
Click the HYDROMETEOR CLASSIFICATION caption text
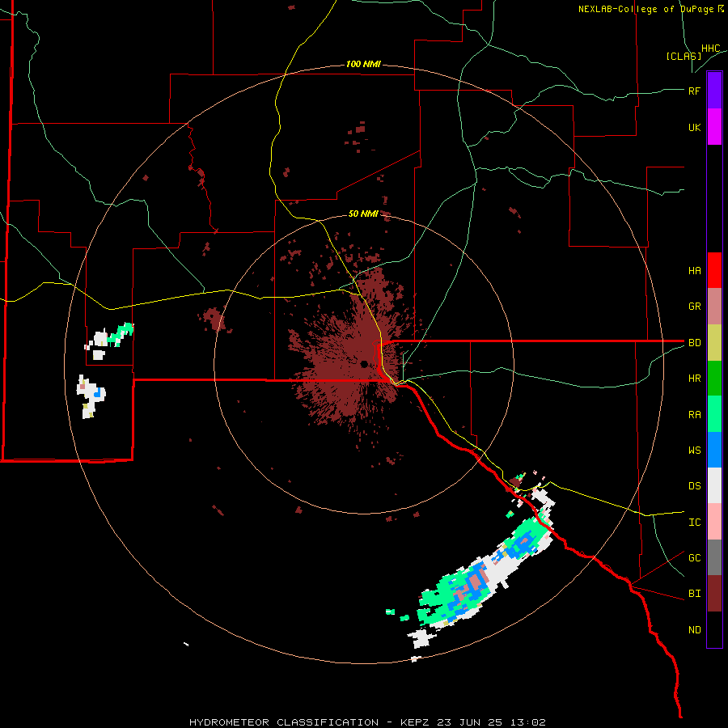284,722
